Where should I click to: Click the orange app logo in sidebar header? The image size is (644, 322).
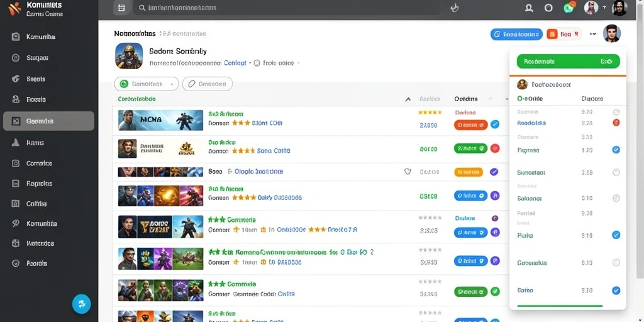click(x=15, y=9)
